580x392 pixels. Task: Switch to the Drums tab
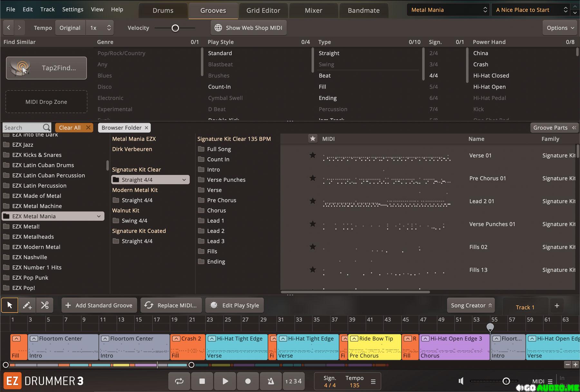pos(163,11)
